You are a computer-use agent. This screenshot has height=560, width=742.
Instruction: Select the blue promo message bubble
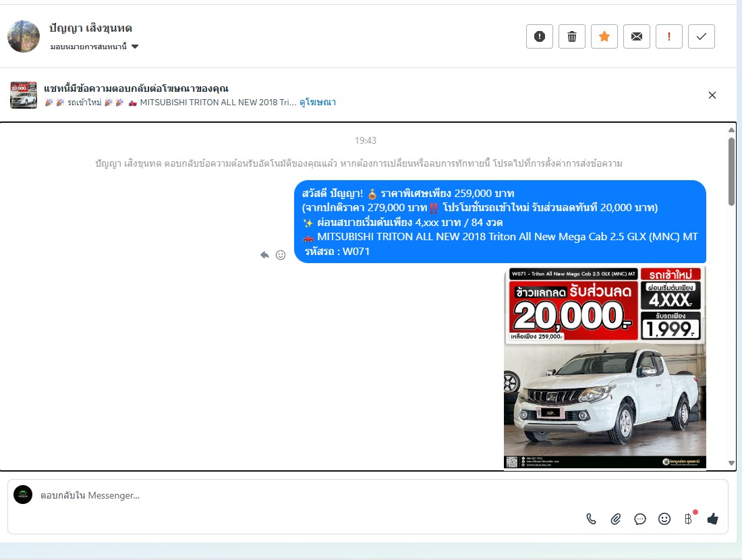point(501,222)
